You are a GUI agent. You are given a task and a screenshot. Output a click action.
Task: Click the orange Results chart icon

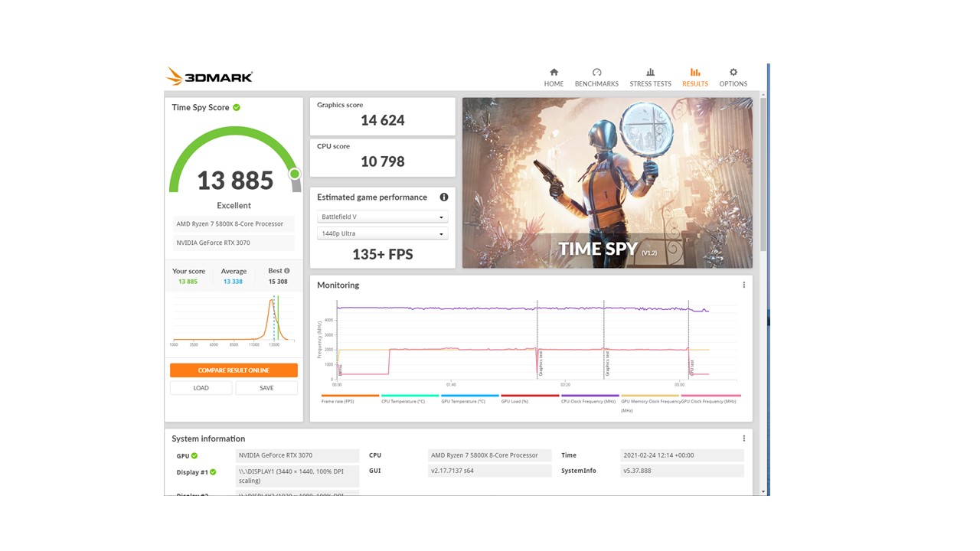pyautogui.click(x=695, y=72)
